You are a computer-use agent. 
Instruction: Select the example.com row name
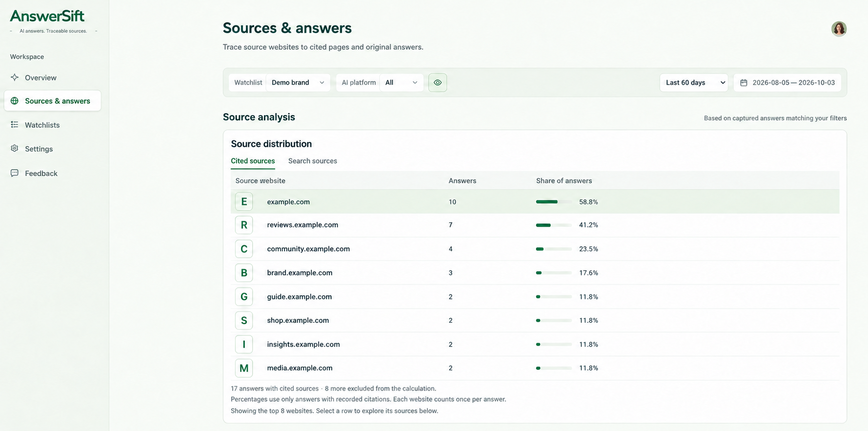(288, 202)
